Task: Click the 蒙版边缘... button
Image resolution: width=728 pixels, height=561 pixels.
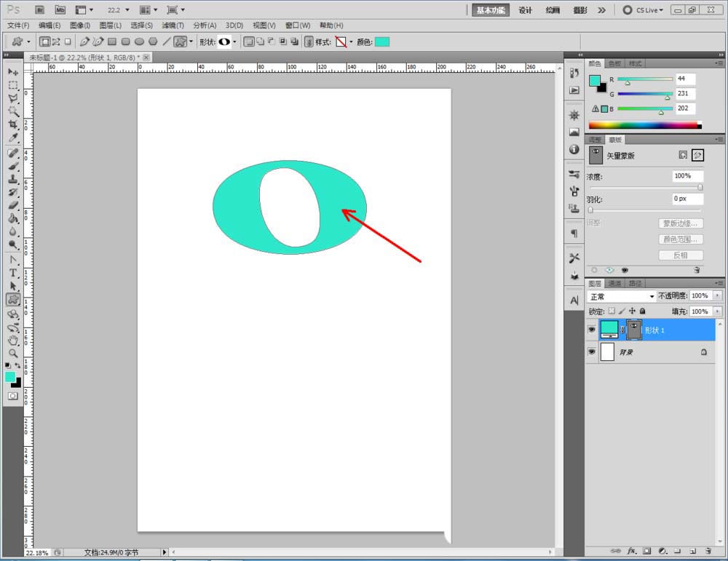Action: click(x=680, y=223)
